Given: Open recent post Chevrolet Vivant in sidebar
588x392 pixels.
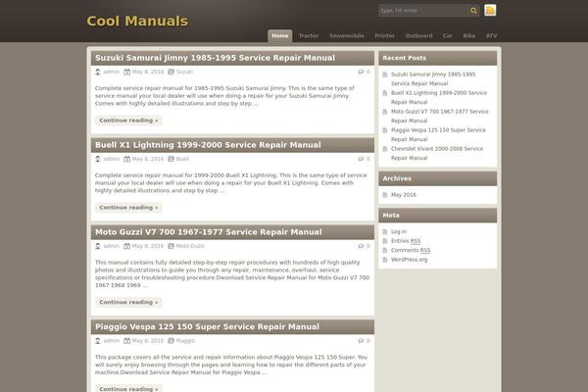Looking at the screenshot, I should (437, 154).
